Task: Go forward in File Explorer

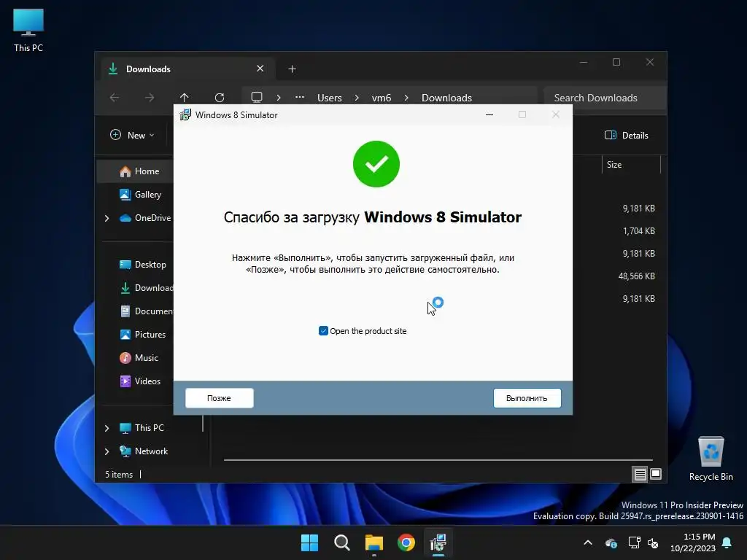Action: point(150,98)
